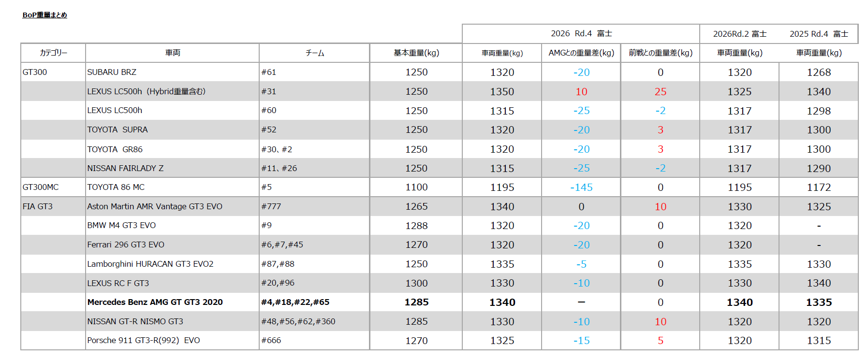Click team cell #48,#56,#62,#360

coord(314,321)
